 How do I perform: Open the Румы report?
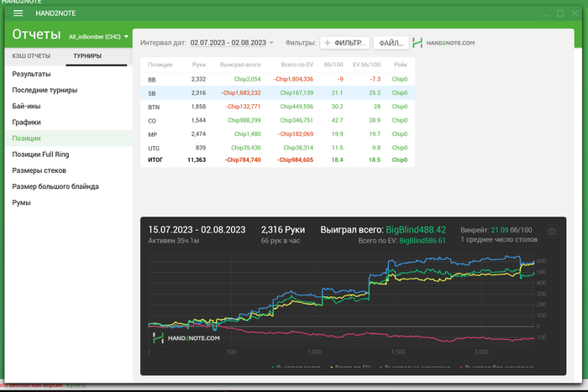point(69,203)
